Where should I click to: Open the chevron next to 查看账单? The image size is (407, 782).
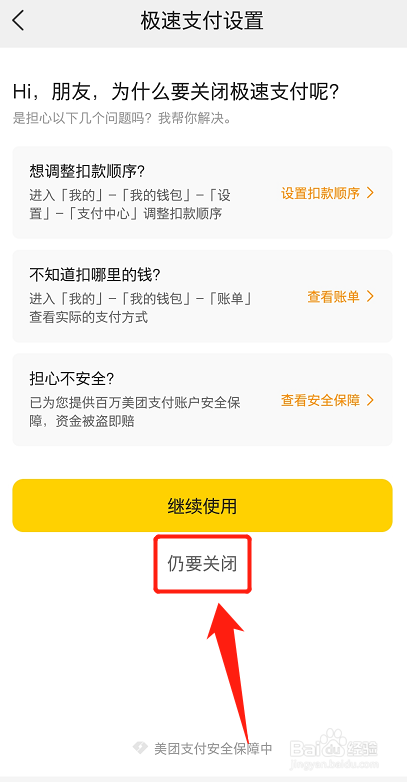click(370, 297)
